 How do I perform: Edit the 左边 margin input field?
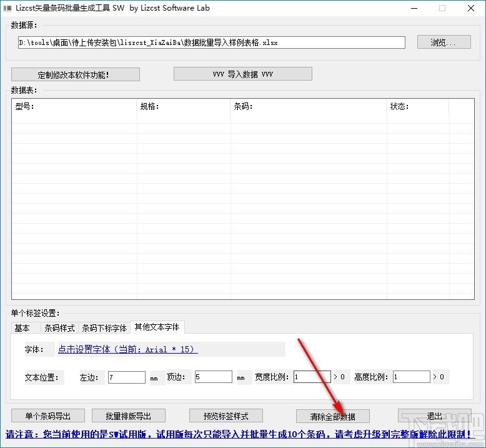126,377
